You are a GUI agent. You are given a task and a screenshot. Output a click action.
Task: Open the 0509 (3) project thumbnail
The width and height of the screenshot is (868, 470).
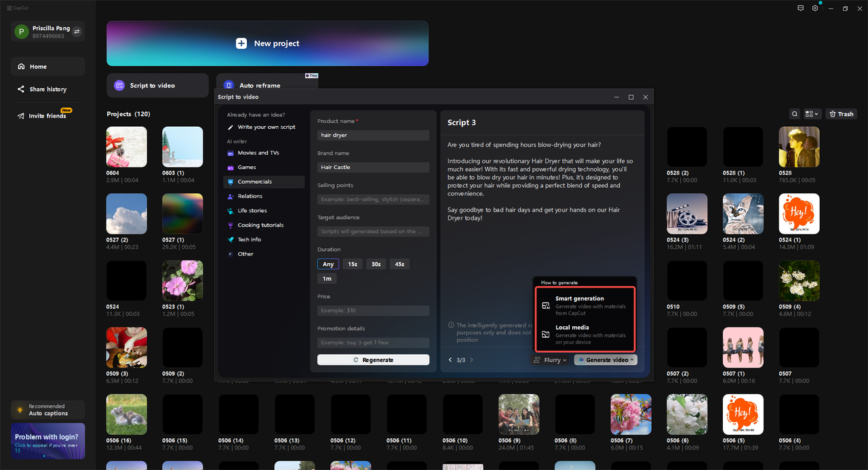click(127, 348)
